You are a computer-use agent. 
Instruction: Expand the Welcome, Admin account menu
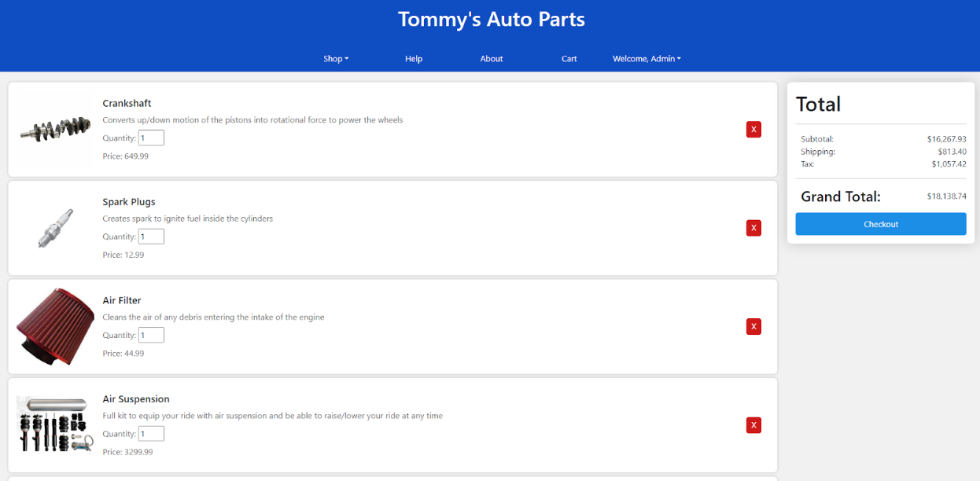tap(647, 58)
